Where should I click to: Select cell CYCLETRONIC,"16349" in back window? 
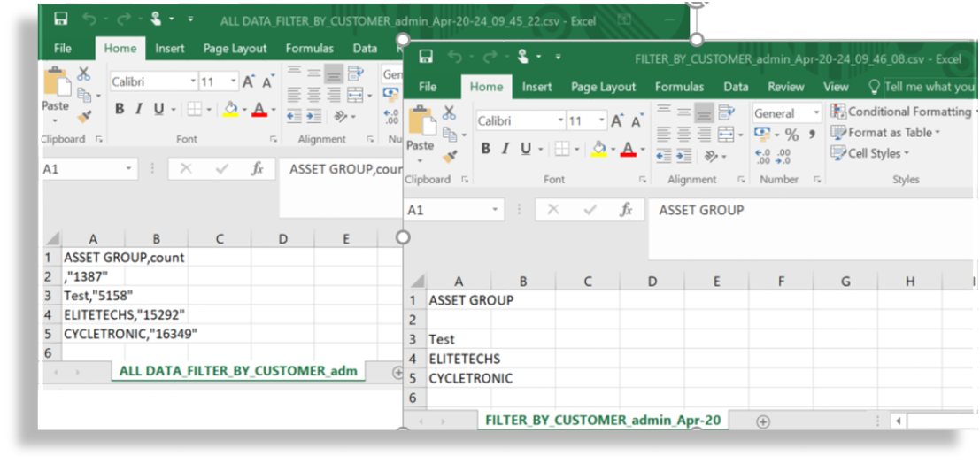click(94, 335)
